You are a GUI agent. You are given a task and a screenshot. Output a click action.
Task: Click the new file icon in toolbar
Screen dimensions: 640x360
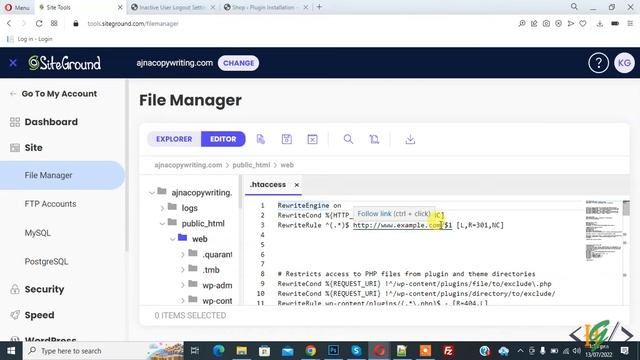(260, 139)
